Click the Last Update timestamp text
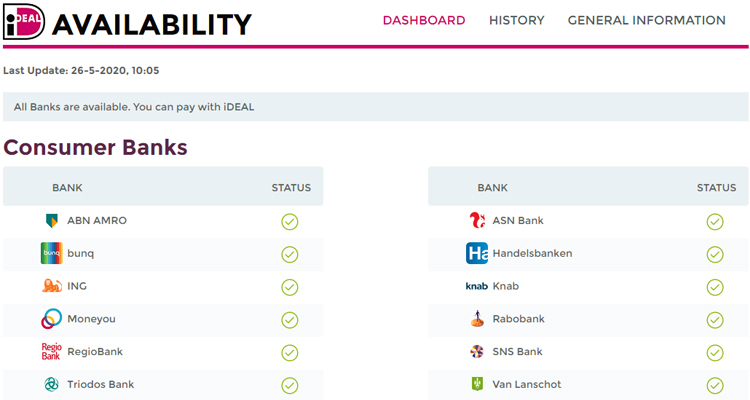Viewport: 750px width, 400px height. [x=81, y=70]
